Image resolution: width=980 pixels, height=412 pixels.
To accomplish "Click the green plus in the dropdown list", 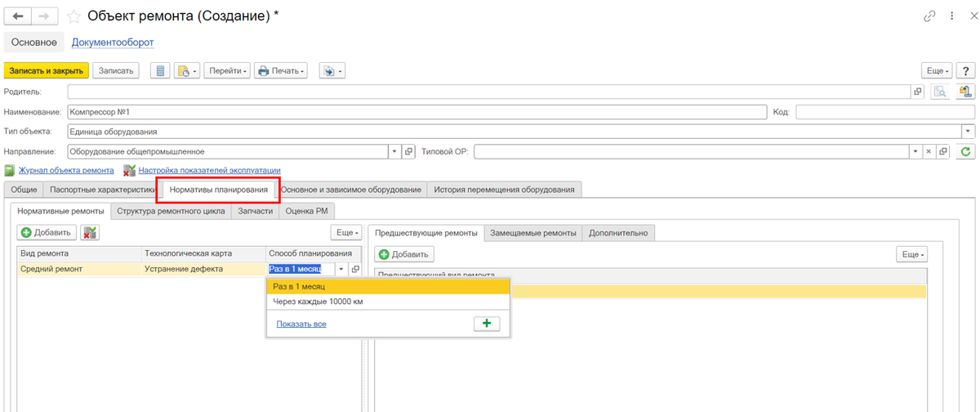I will [x=487, y=324].
